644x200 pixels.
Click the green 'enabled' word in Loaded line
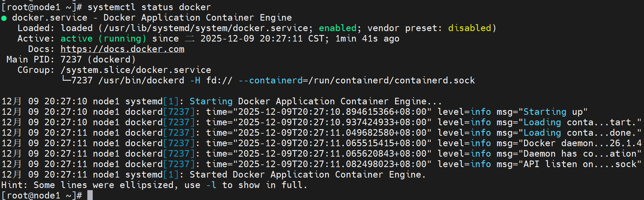click(338, 28)
